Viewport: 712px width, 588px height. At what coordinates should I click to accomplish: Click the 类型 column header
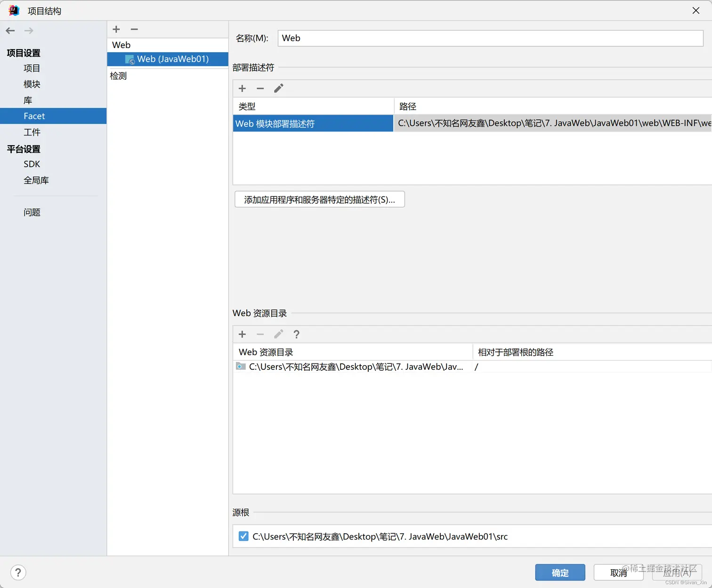click(x=313, y=106)
